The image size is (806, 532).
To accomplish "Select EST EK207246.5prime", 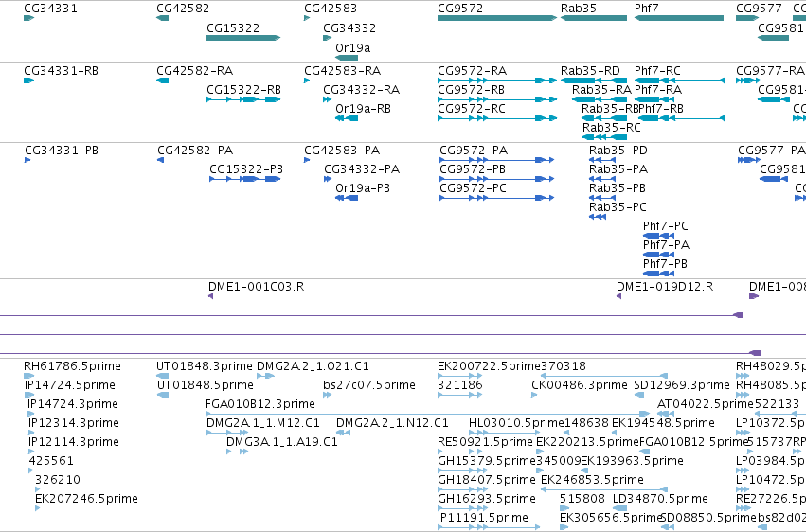I will pos(86,499).
